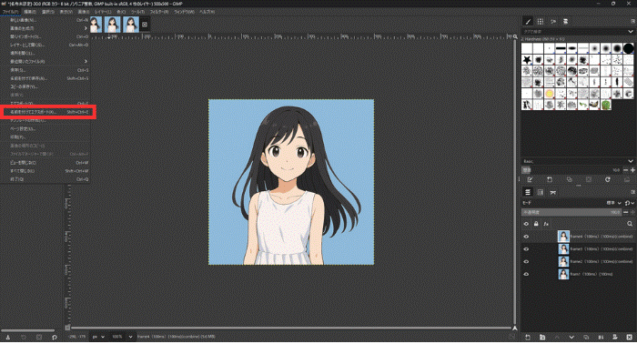Open the Brushes tab with paintbrush icon
Screen dimensions: 637x364
point(528,22)
